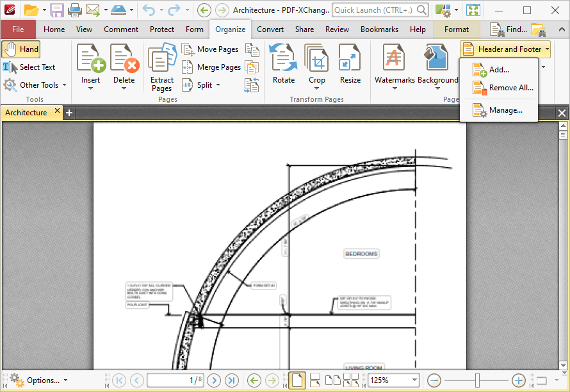
Task: Go to last page in navigation bar
Action: coord(232,380)
